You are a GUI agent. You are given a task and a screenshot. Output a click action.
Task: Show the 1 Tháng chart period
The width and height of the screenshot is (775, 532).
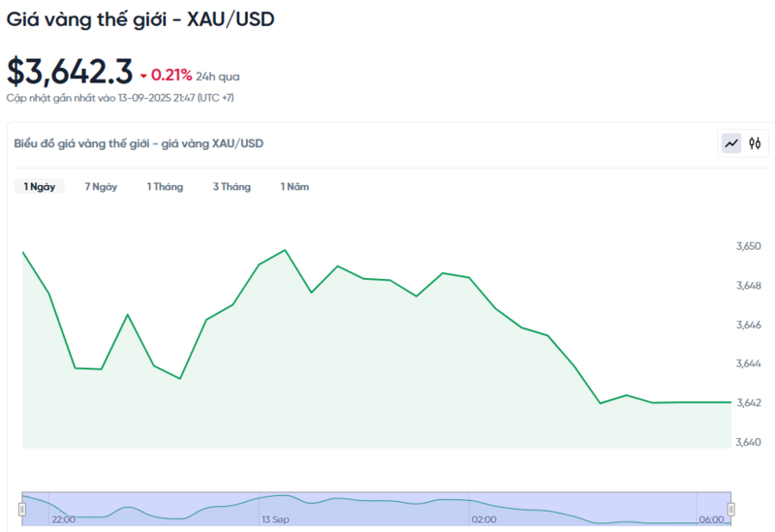point(165,186)
